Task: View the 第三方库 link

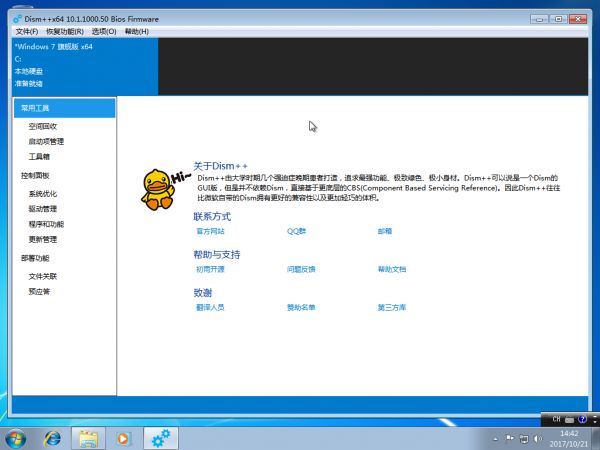Action: (x=392, y=307)
